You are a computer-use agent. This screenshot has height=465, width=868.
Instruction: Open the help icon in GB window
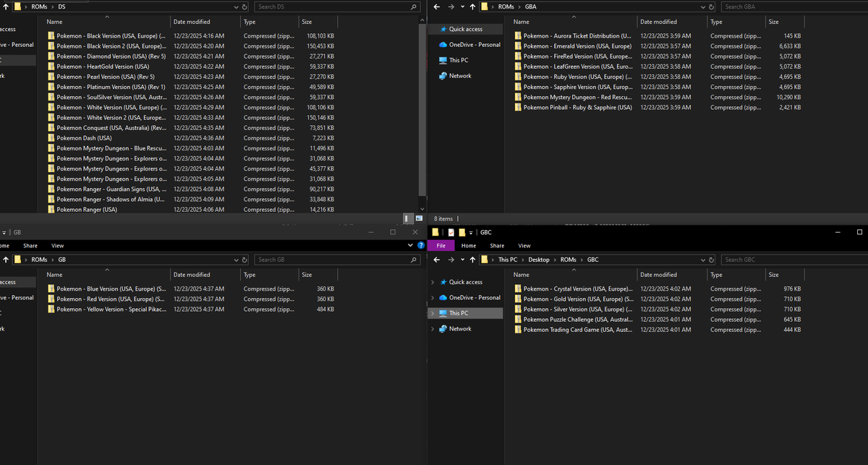tap(420, 245)
